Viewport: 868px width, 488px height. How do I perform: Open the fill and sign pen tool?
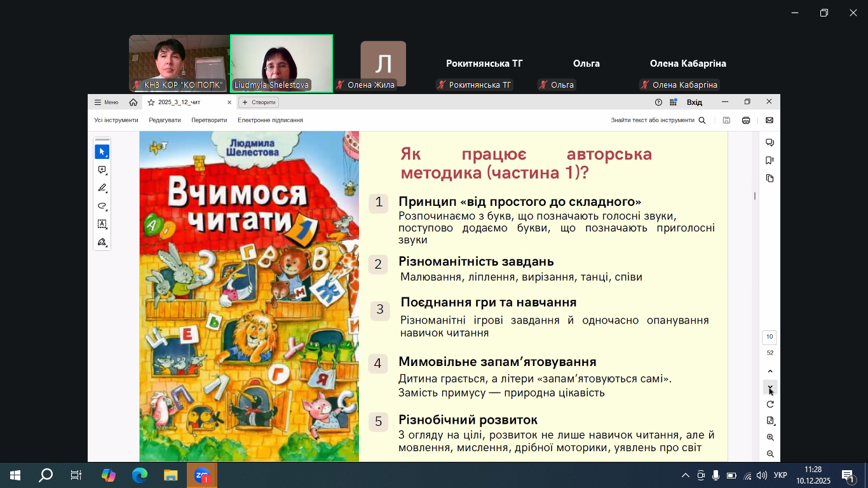[x=102, y=242]
